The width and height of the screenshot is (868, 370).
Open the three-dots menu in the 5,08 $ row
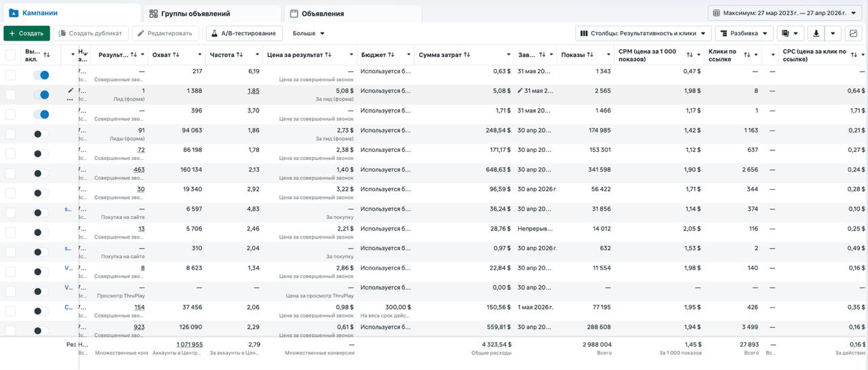pos(71,100)
